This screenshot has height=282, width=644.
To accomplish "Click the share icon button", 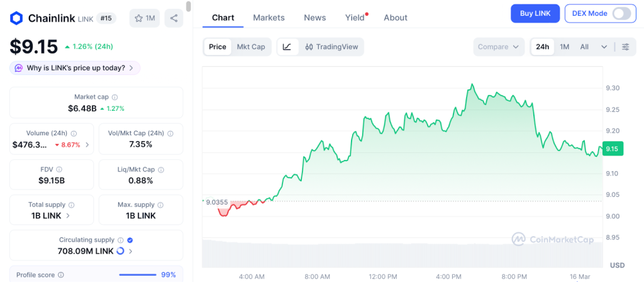I will (x=174, y=18).
